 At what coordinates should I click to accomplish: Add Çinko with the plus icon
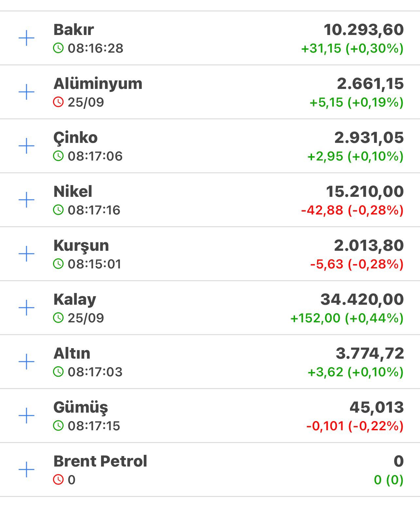[26, 146]
